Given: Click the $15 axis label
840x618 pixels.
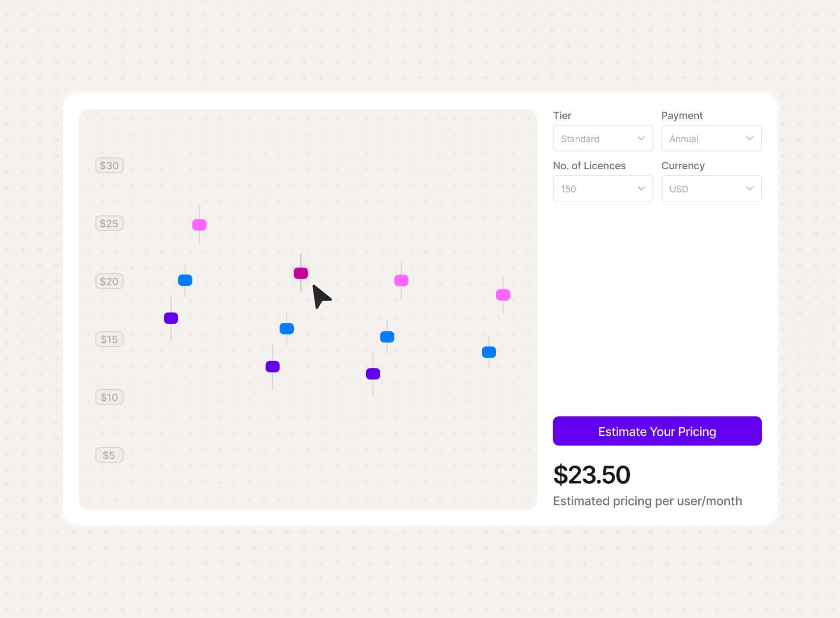Looking at the screenshot, I should pyautogui.click(x=109, y=339).
